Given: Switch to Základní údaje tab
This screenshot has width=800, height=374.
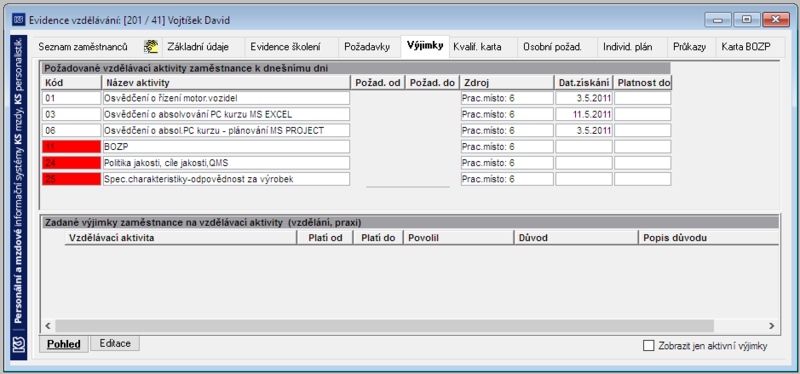Looking at the screenshot, I should tap(198, 47).
